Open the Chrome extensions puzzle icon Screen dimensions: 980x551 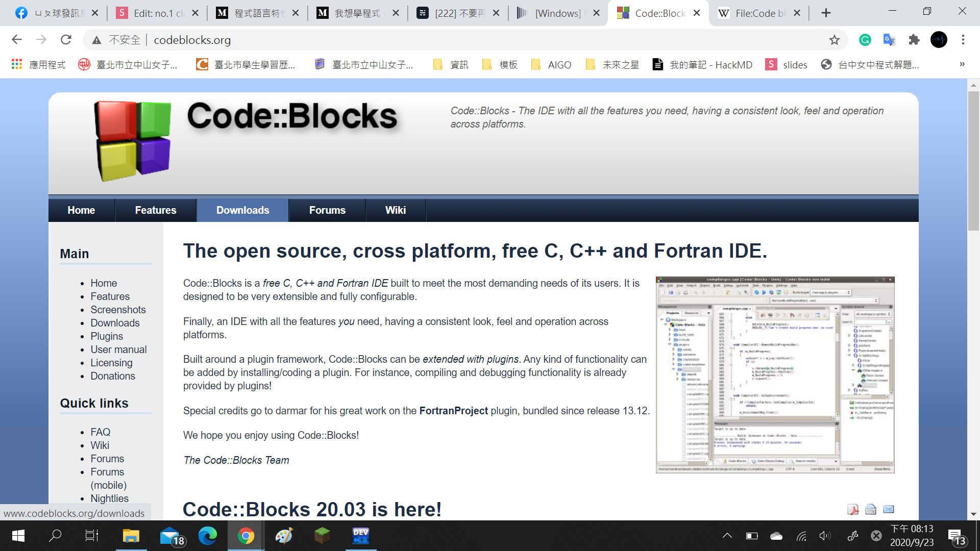(914, 40)
